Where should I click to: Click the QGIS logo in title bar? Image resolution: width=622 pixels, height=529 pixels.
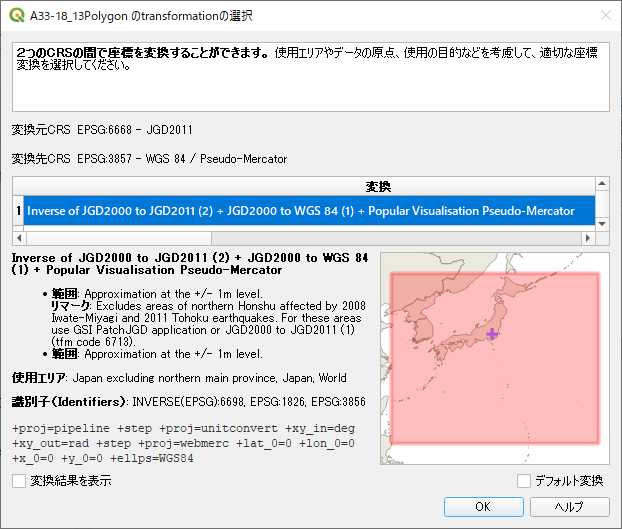[17, 15]
